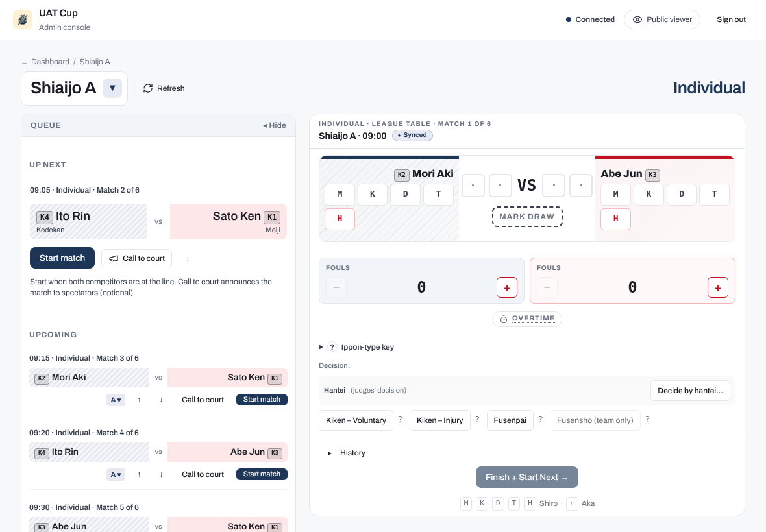
Task: Click the H shortcut key hint
Action: tap(530, 503)
